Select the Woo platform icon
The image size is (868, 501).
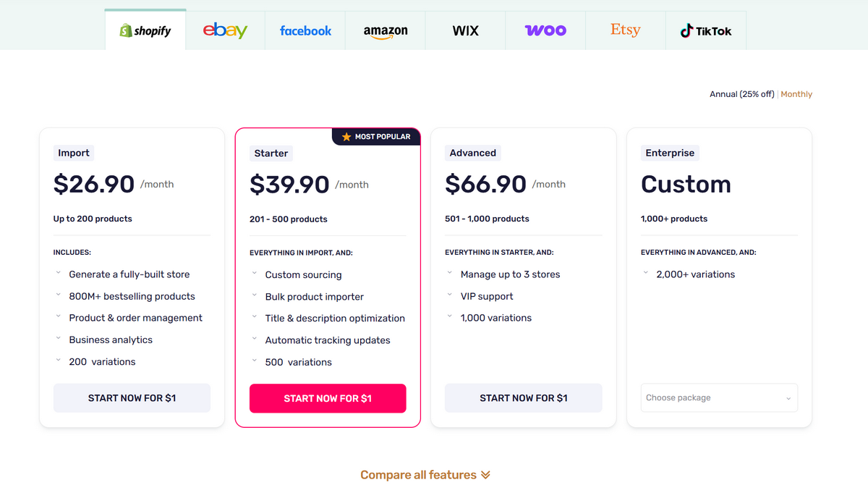point(545,30)
